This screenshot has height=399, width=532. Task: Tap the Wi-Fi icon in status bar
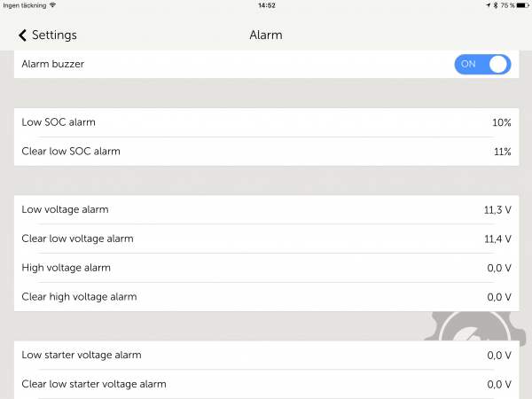[x=52, y=5]
